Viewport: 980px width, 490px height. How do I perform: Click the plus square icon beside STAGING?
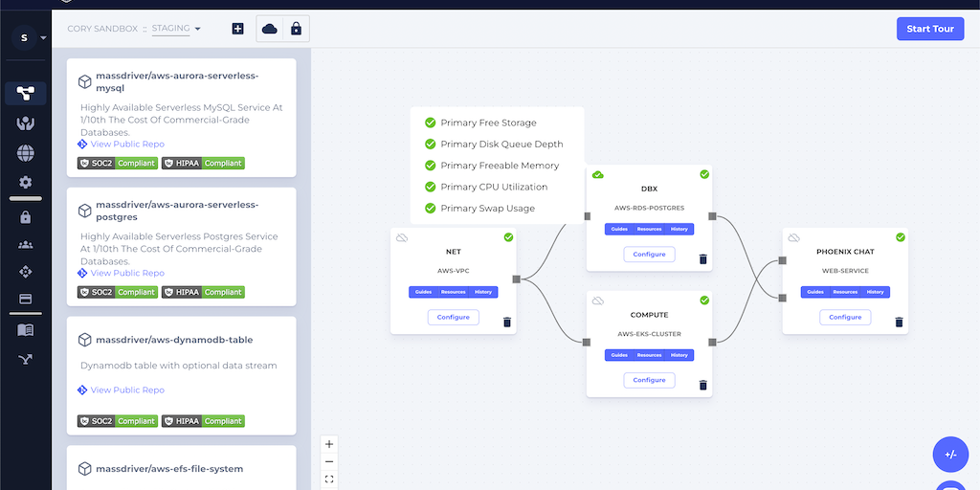tap(238, 29)
